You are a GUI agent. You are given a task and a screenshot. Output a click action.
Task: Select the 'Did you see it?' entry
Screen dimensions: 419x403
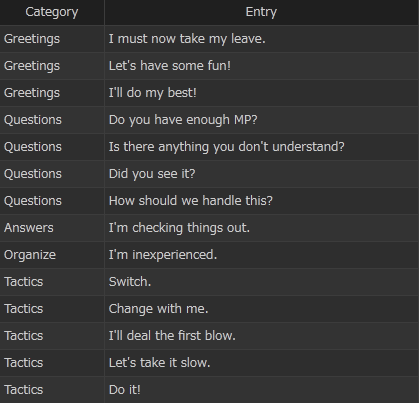coord(152,174)
